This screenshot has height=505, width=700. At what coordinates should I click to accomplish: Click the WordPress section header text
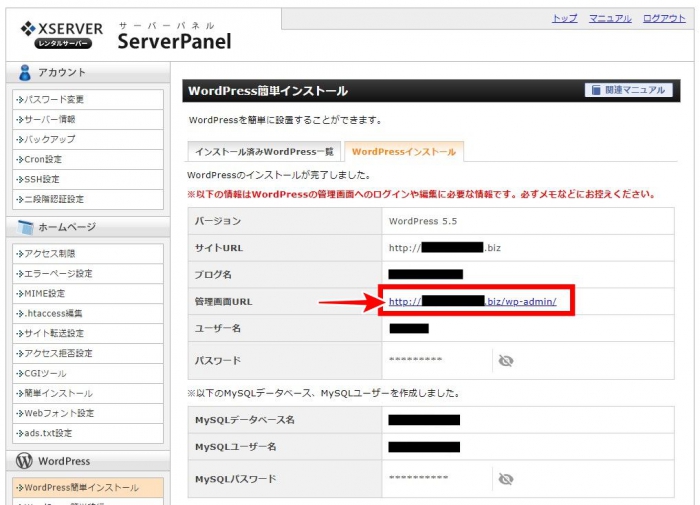(x=64, y=461)
